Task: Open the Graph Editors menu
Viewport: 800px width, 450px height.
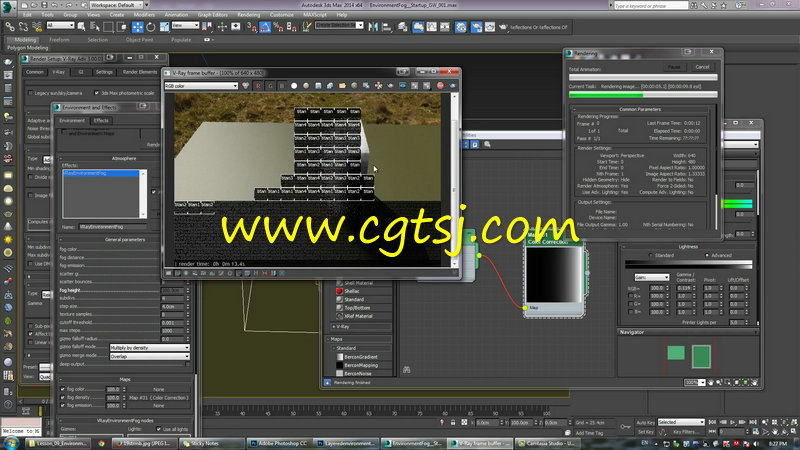Action: 212,15
